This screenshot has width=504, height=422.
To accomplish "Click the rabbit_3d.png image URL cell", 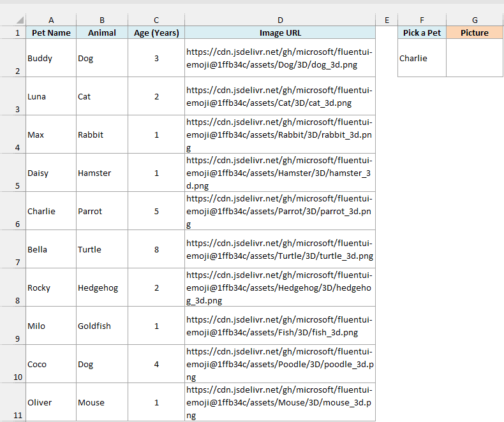I will tap(280, 135).
